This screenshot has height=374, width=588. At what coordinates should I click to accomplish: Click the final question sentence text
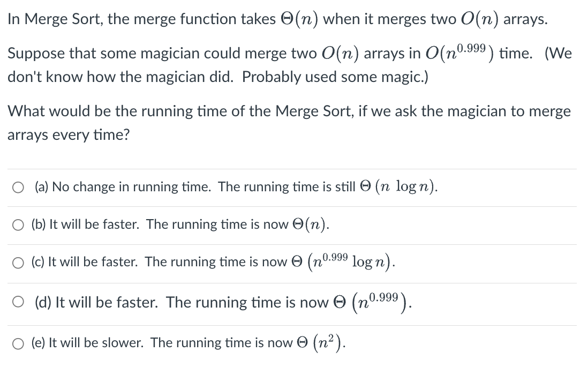(289, 122)
